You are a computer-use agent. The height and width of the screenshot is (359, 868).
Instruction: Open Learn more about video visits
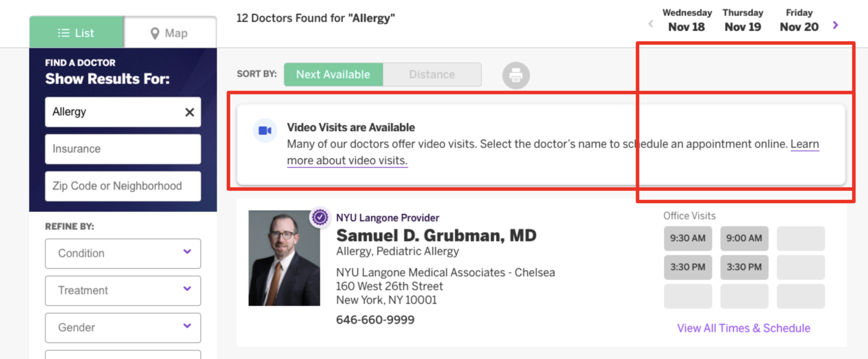(348, 160)
